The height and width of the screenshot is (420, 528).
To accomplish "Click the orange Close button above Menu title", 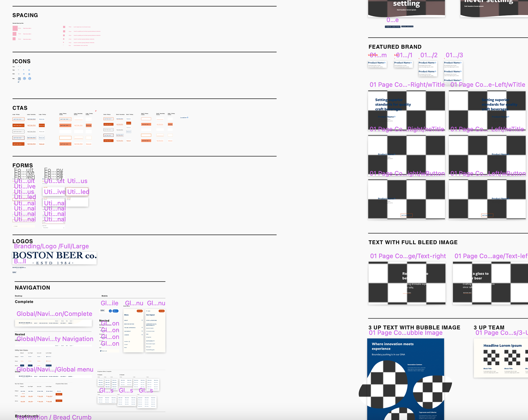I will coord(140,311).
